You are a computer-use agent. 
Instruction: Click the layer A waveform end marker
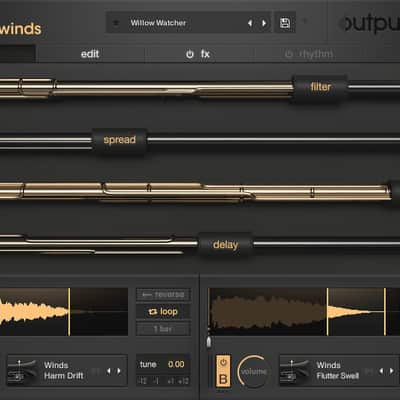(x=69, y=312)
